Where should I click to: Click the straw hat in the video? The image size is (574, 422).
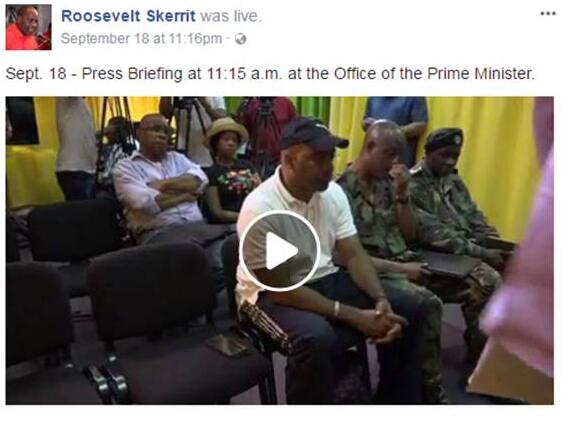point(226,130)
